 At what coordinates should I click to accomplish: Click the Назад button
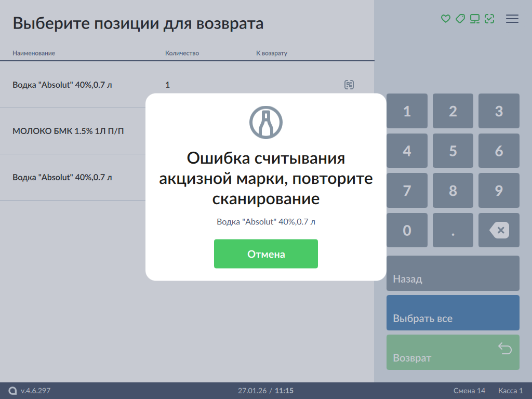(x=453, y=273)
